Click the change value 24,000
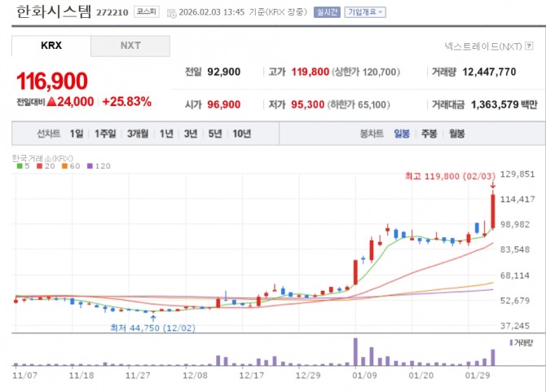Viewport: 546px width, 392px height. (76, 102)
